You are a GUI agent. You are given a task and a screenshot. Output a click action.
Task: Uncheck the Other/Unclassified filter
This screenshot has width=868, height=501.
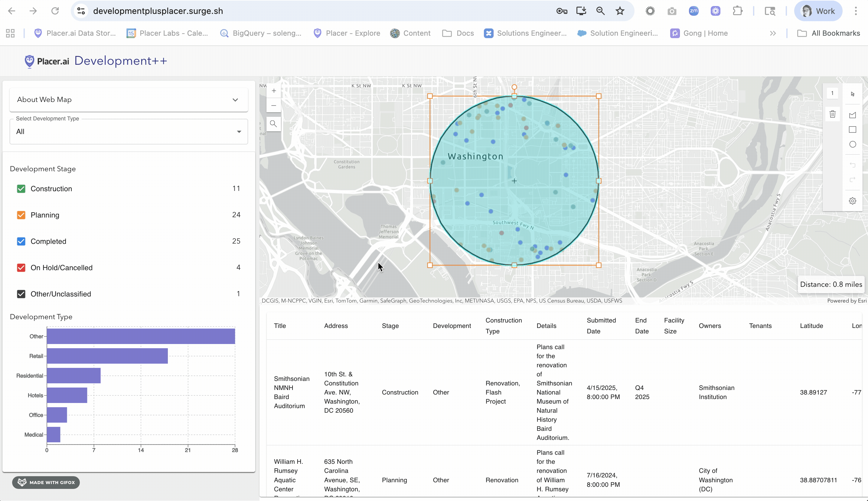(x=21, y=294)
